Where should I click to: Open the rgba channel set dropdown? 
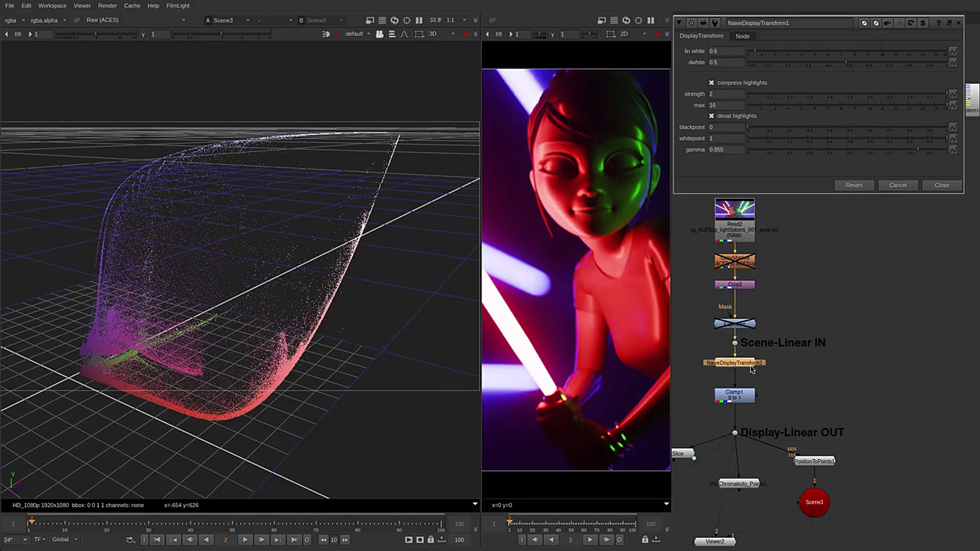tap(14, 20)
